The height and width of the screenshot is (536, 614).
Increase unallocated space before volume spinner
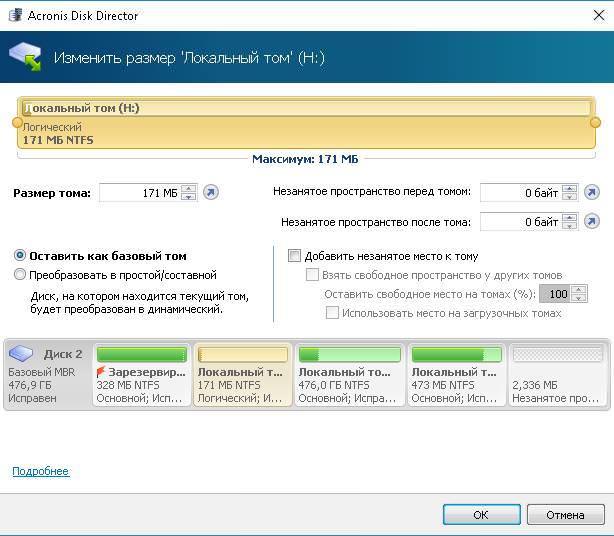(x=569, y=189)
